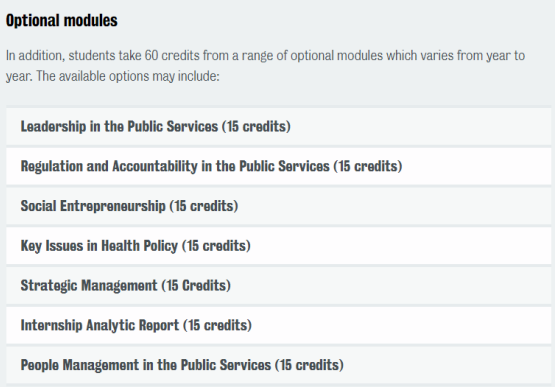This screenshot has width=555, height=387.
Task: Expand Regulation and Accountability in the Public Services
Action: [x=279, y=166]
